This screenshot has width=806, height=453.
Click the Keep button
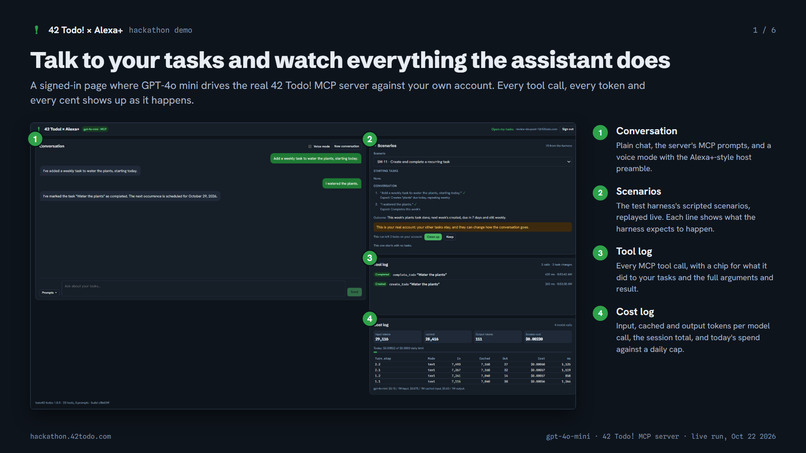point(450,237)
